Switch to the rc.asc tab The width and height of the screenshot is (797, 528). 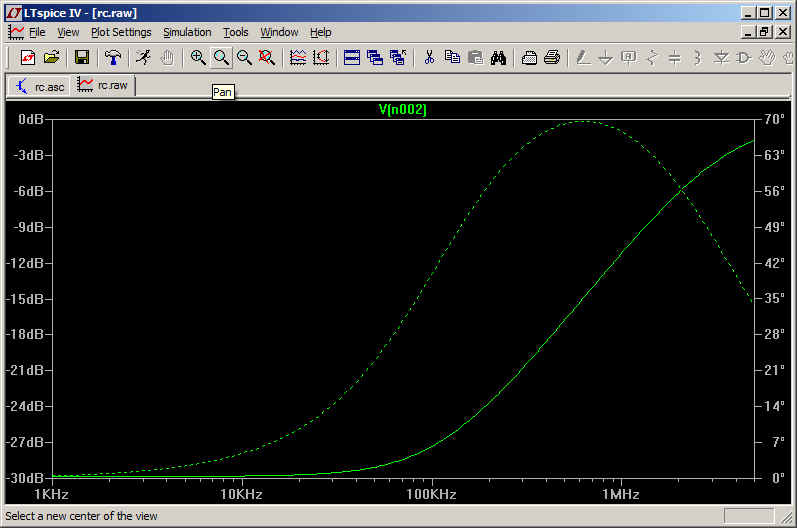click(38, 86)
